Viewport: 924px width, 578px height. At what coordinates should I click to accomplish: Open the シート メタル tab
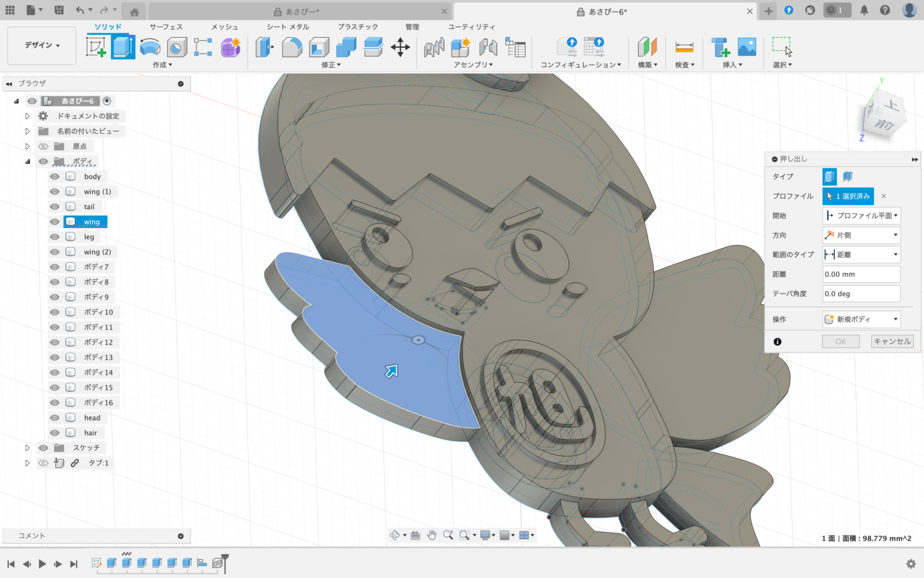pyautogui.click(x=288, y=27)
